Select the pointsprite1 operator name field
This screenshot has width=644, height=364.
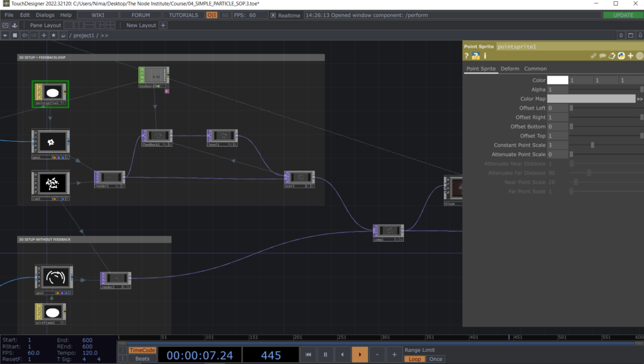click(x=570, y=47)
